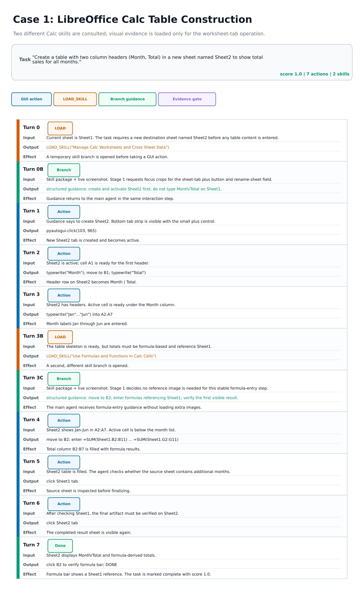The width and height of the screenshot is (364, 597).
Task: Click the "Branch guidance" legend badge
Action: [127, 99]
